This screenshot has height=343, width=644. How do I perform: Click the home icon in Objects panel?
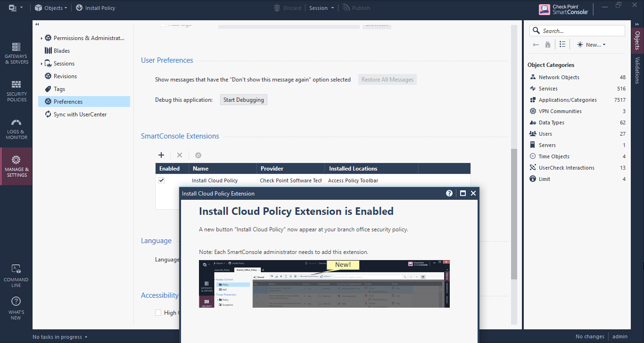pyautogui.click(x=548, y=45)
